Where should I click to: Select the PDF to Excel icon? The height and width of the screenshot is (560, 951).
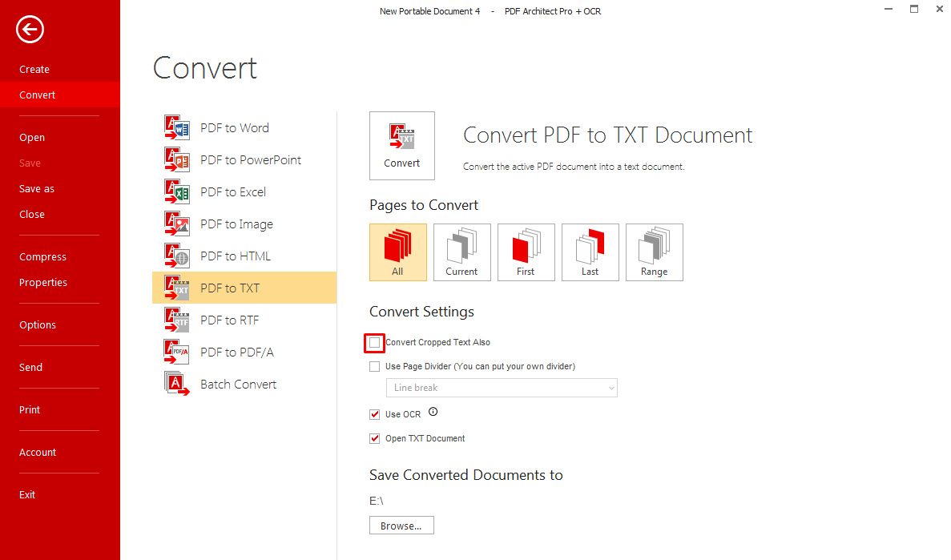[x=177, y=191]
